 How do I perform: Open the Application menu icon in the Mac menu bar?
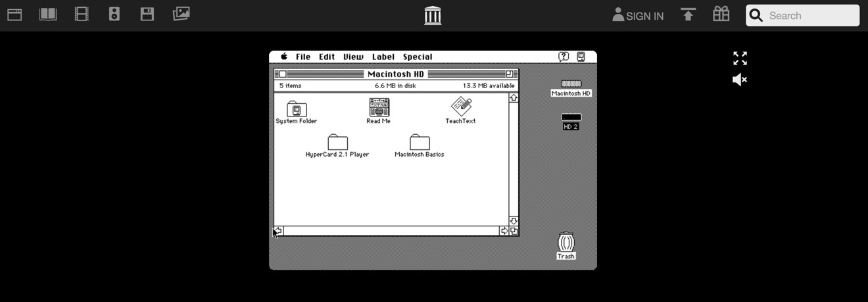[x=581, y=57]
